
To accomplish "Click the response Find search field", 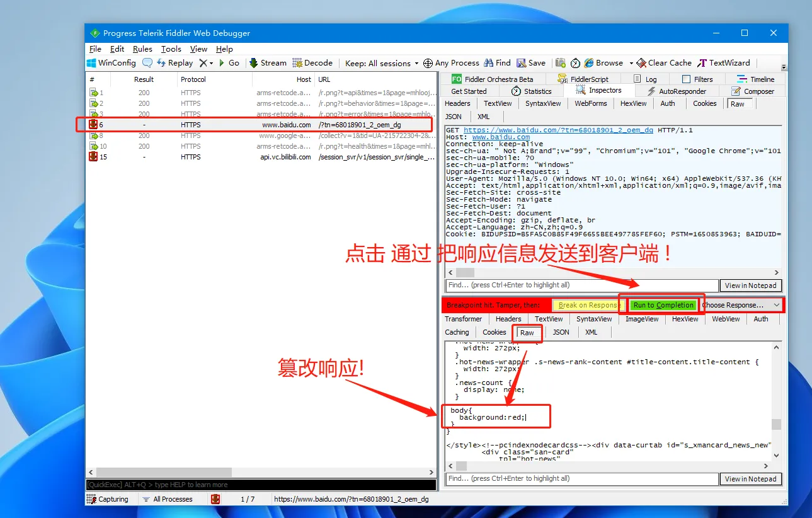I will pyautogui.click(x=581, y=479).
